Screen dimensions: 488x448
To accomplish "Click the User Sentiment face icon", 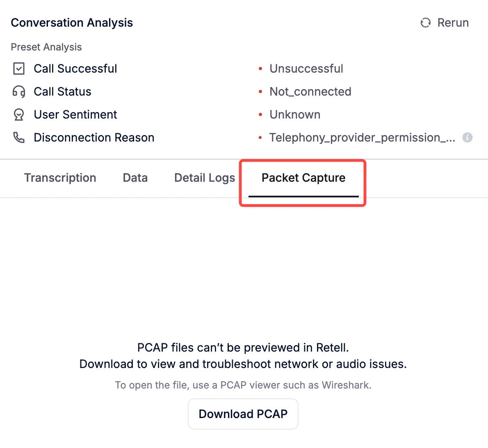I will click(x=19, y=114).
